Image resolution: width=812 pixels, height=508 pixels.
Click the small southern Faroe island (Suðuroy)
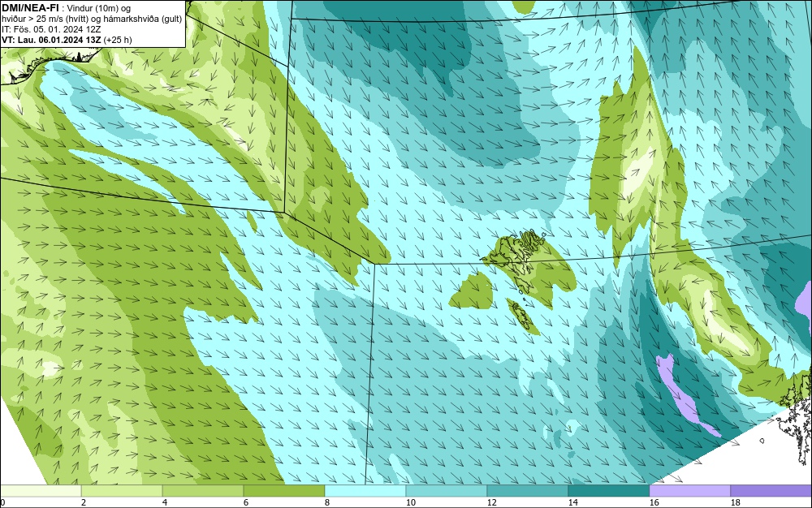coord(522,315)
